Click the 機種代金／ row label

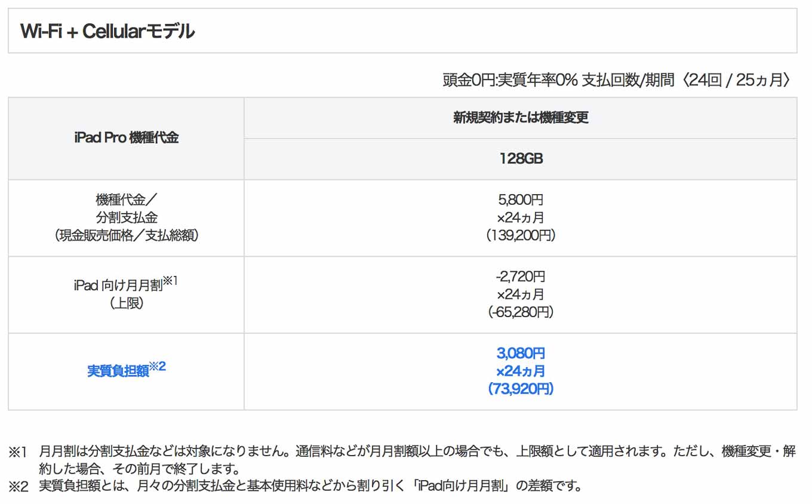pos(126,201)
